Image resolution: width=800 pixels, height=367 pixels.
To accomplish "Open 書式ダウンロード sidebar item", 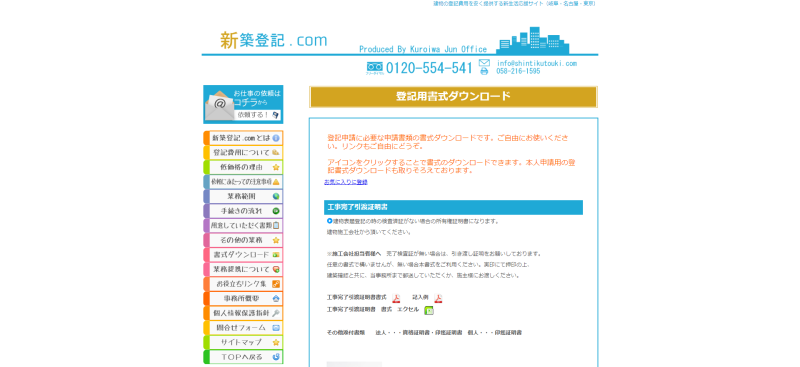I will [243, 255].
